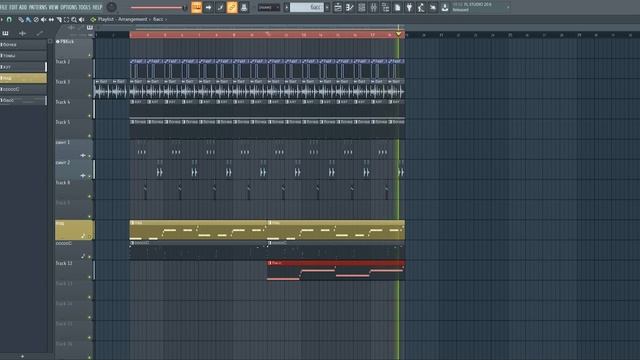640x360 pixels.
Task: Open the ADD menu
Action: pos(23,7)
